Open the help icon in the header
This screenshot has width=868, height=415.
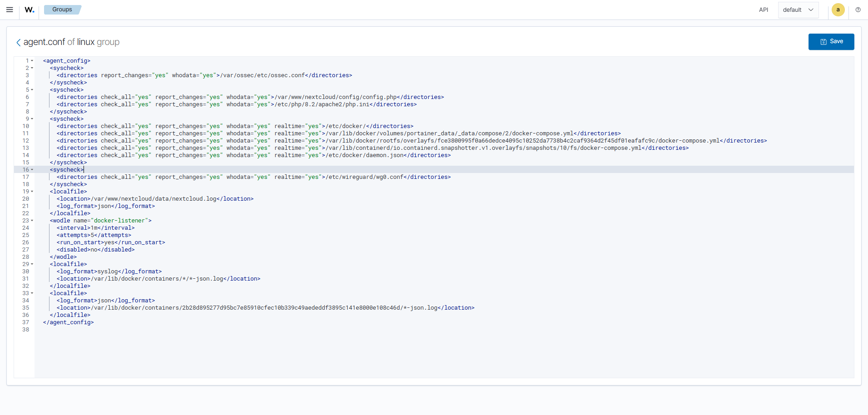point(858,10)
